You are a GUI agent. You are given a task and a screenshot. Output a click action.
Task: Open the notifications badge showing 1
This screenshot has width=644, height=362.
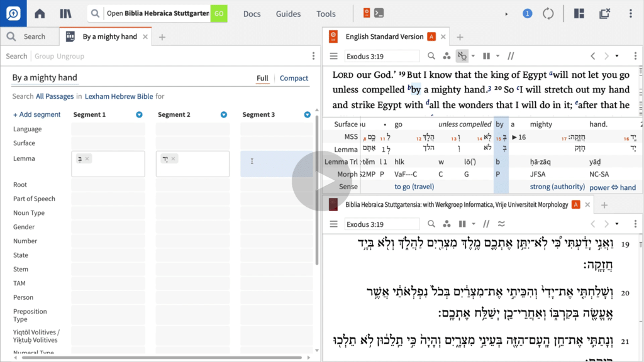click(528, 14)
